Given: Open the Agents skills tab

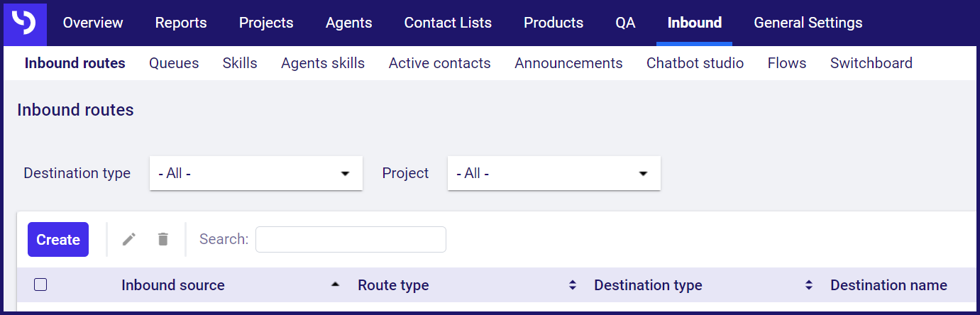Looking at the screenshot, I should (323, 63).
